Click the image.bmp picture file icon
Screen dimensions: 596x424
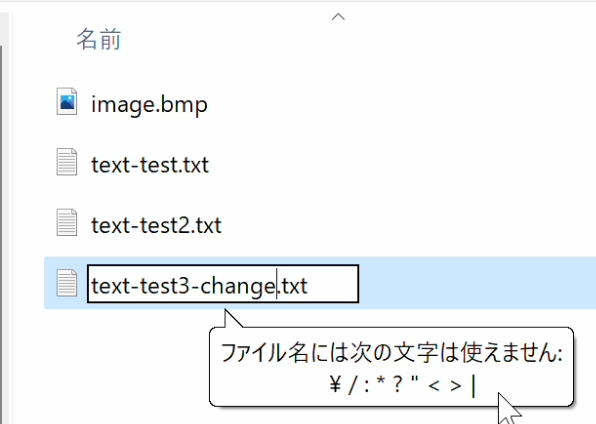coord(67,101)
